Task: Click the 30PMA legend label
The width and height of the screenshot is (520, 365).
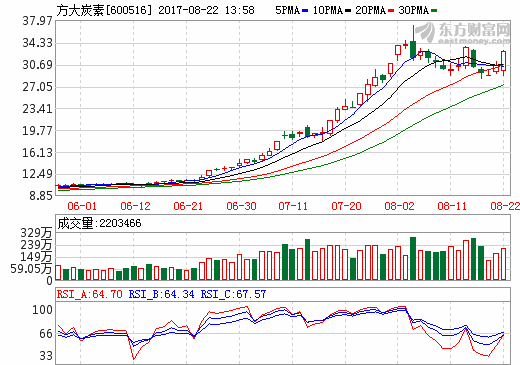Action: click(x=413, y=10)
